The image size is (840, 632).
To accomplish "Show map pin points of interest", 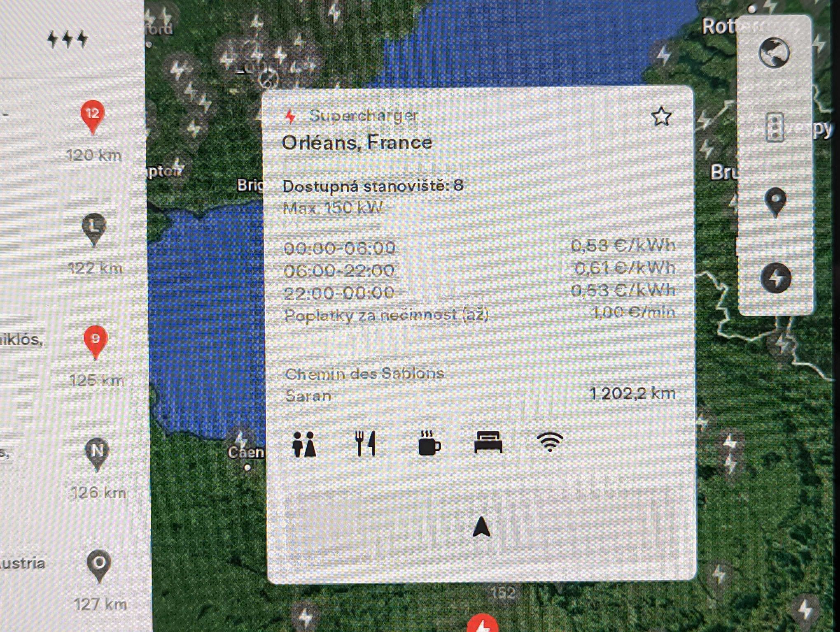I will (775, 203).
